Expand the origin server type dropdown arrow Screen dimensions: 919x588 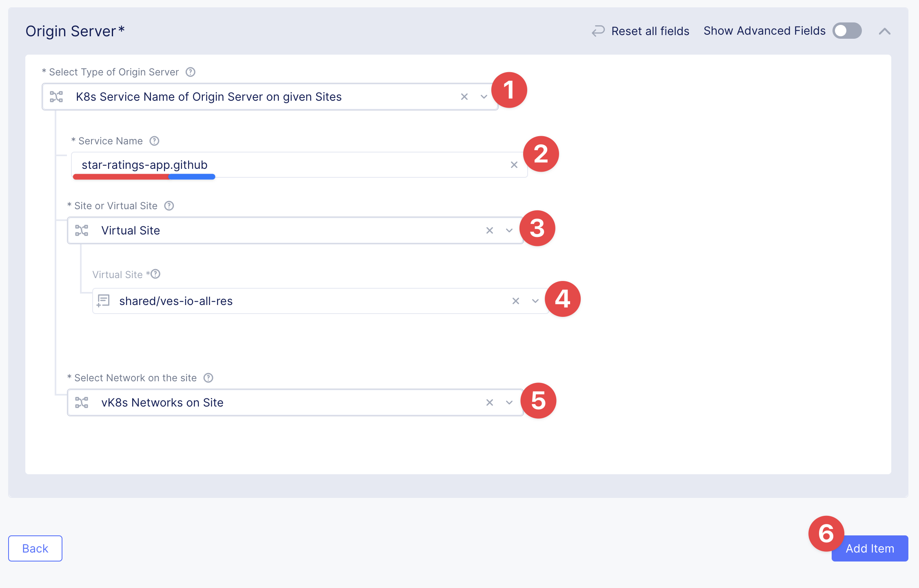[484, 97]
